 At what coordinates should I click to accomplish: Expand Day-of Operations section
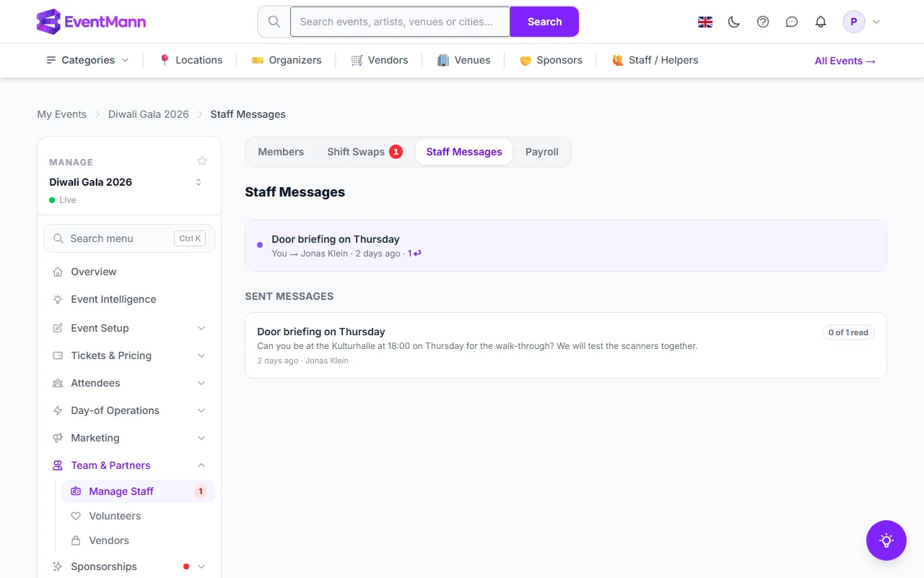click(x=129, y=410)
